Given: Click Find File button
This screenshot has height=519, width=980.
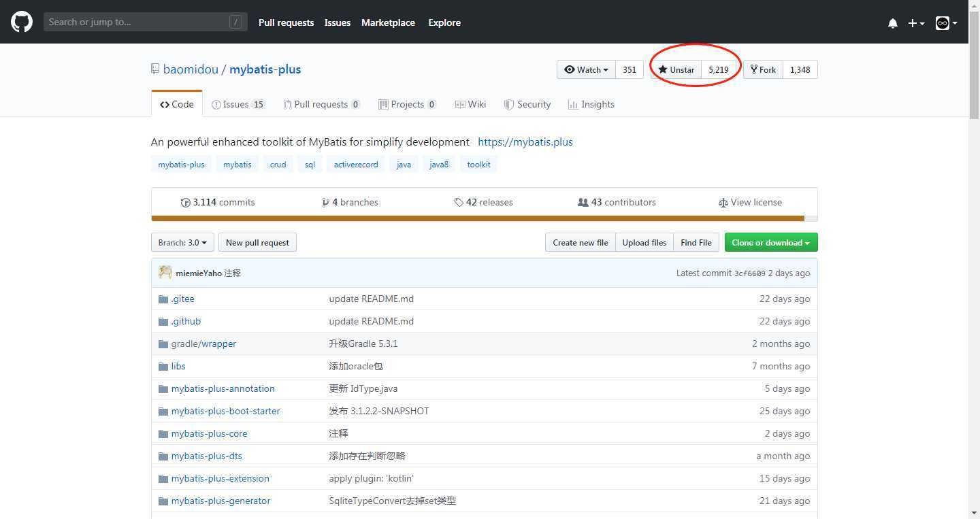Looking at the screenshot, I should [696, 243].
